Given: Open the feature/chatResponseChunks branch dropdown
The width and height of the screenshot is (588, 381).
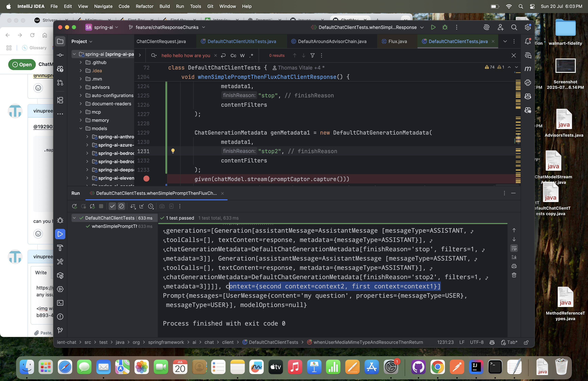Looking at the screenshot, I should (167, 27).
